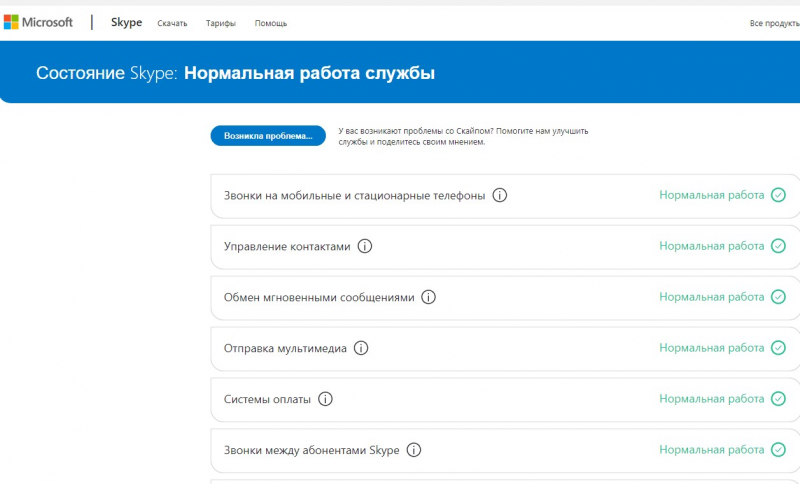Click green checkmark in Звонки между абонентами row
Viewport: 800px width, 484px height.
(x=778, y=449)
